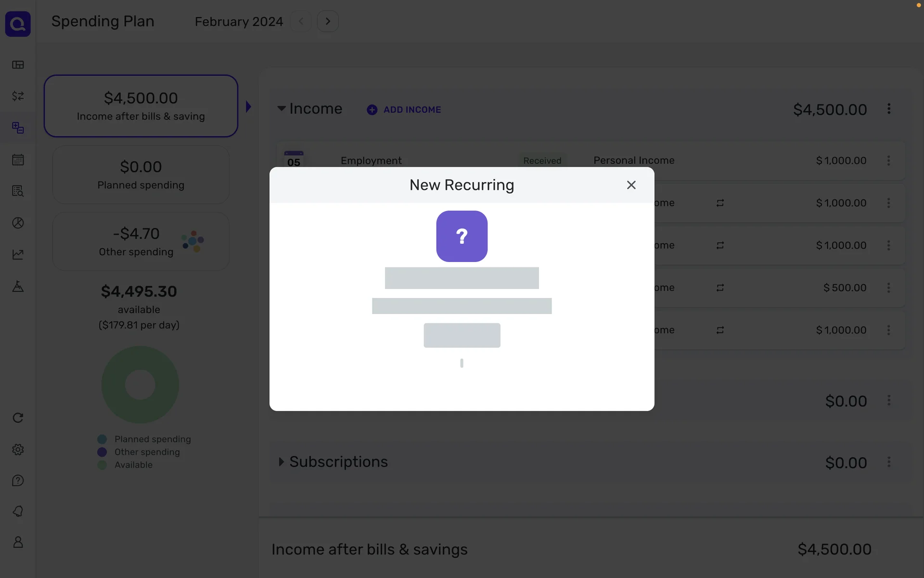Open the Transactions sidebar icon
Viewport: 924px width, 578px height.
coord(18,96)
